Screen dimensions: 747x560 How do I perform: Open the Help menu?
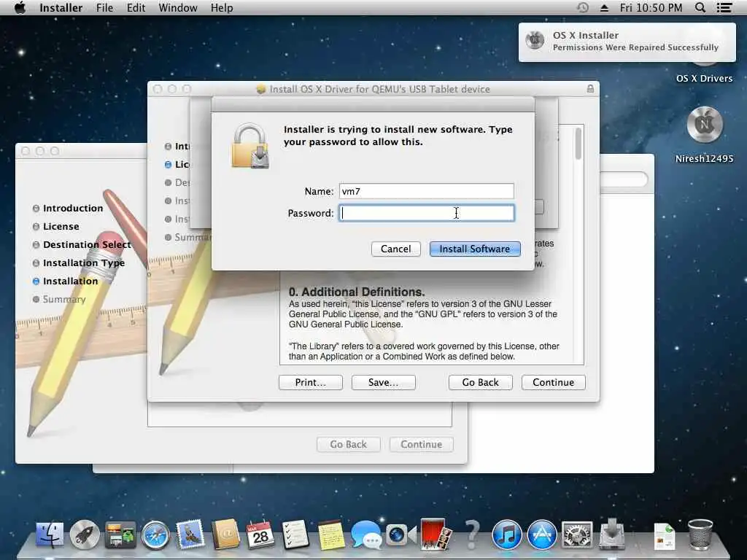click(x=222, y=7)
